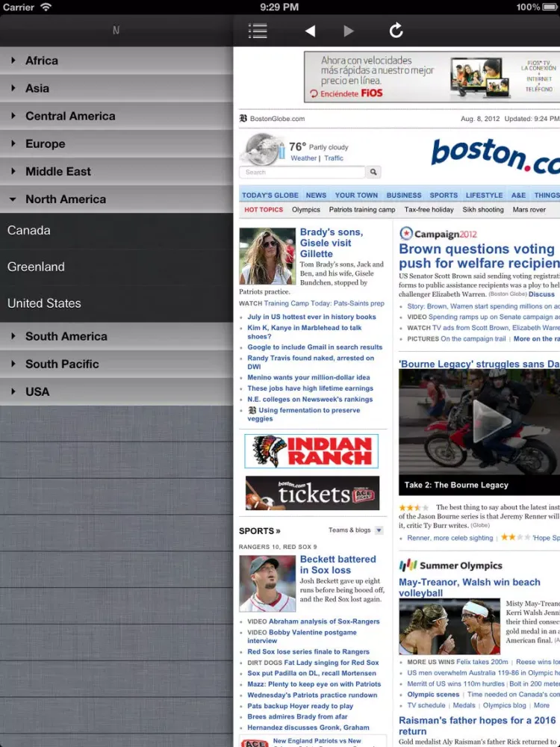This screenshot has height=747, width=560.
Task: Click the Gisele photo thumbnail
Action: tap(267, 255)
